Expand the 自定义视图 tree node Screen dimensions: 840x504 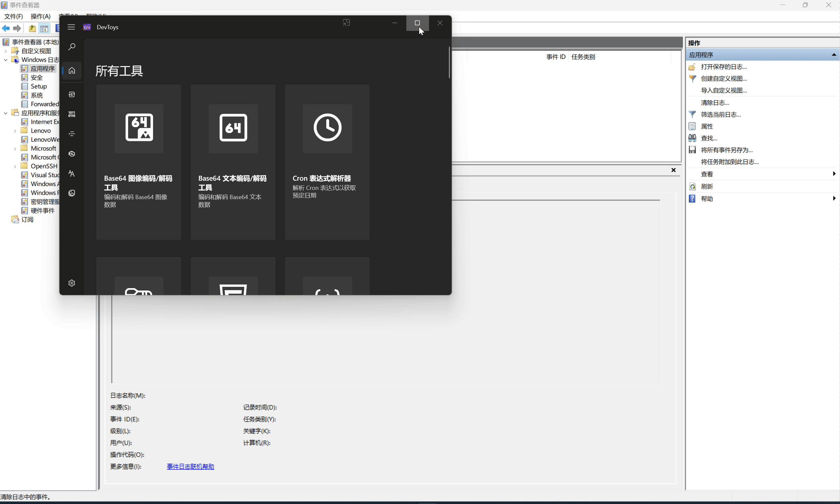point(6,51)
